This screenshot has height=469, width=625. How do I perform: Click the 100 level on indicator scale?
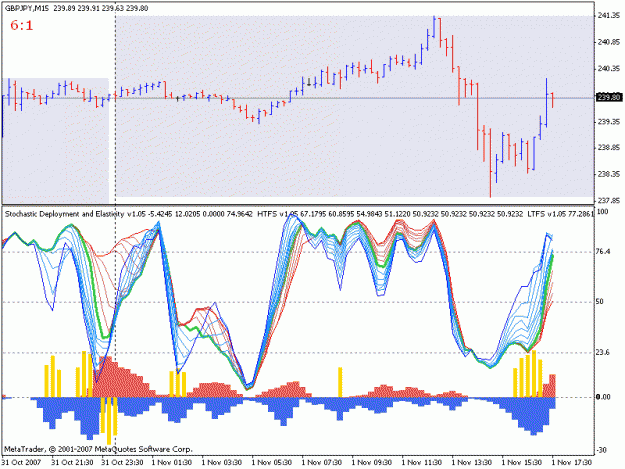click(x=602, y=211)
